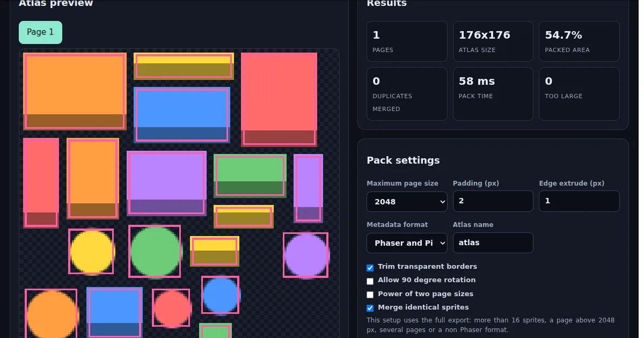Image resolution: width=644 pixels, height=338 pixels.
Task: Select the yellow circle sprite
Action: point(91,252)
